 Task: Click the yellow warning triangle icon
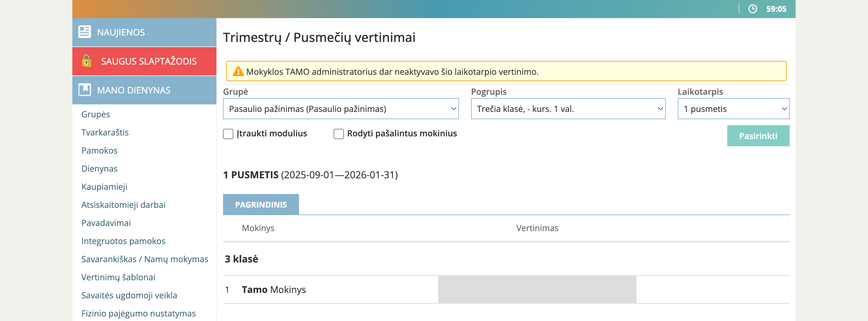click(238, 72)
